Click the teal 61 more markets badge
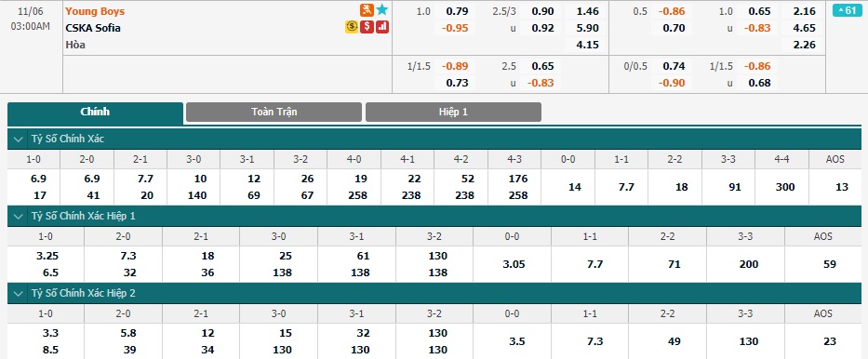Screen dimensions: 868x359 pyautogui.click(x=847, y=10)
